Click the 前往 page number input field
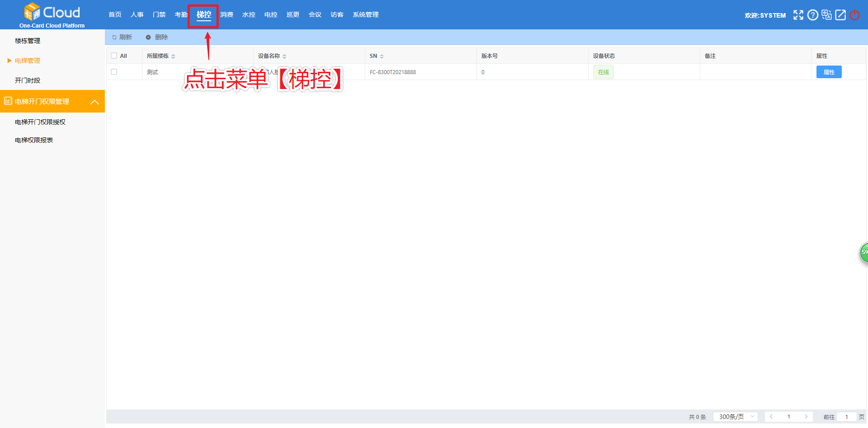 (846, 417)
